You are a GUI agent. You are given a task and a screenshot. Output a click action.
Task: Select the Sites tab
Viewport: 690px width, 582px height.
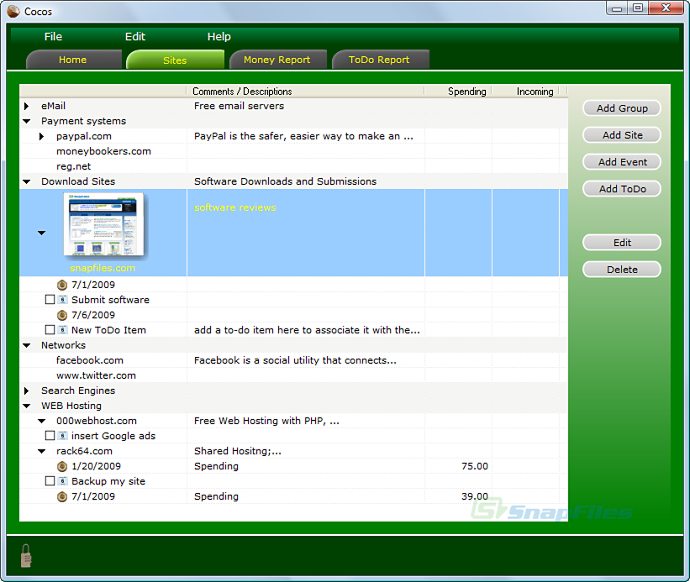(x=175, y=60)
